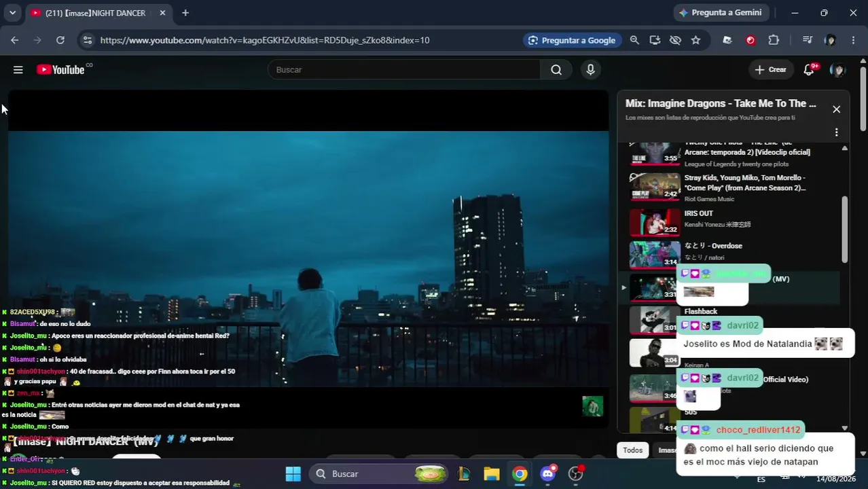Click Pregunta a Gemini button
This screenshot has width=868, height=489.
(x=721, y=12)
